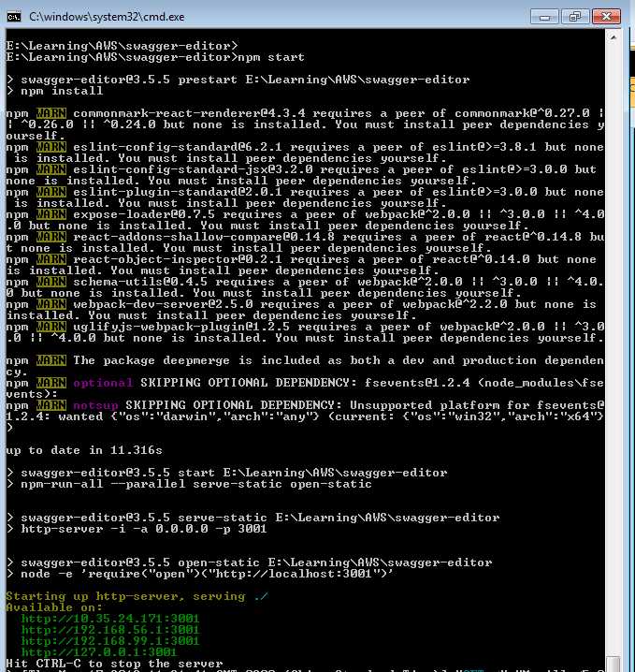Click the URL http://192.168.56.1:3001
The image size is (635, 672).
(x=110, y=630)
